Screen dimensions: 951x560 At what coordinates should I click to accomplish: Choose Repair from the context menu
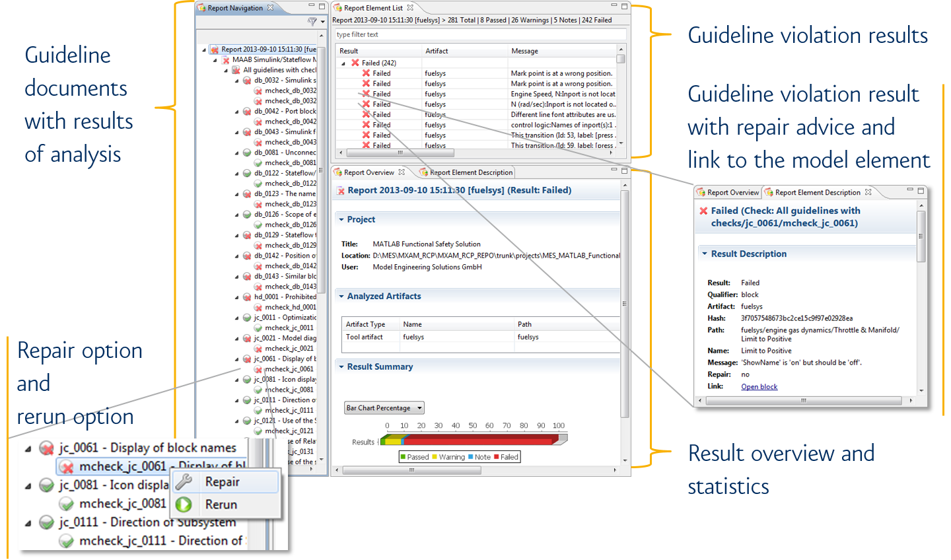tap(222, 482)
